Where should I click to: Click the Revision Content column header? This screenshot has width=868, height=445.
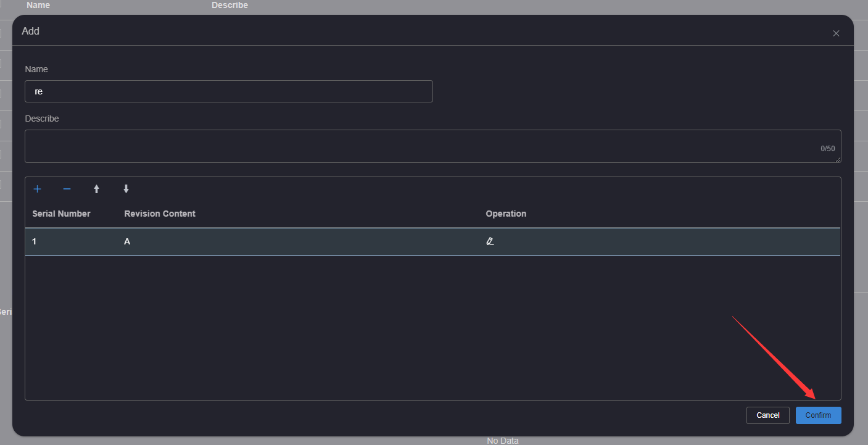pyautogui.click(x=160, y=214)
